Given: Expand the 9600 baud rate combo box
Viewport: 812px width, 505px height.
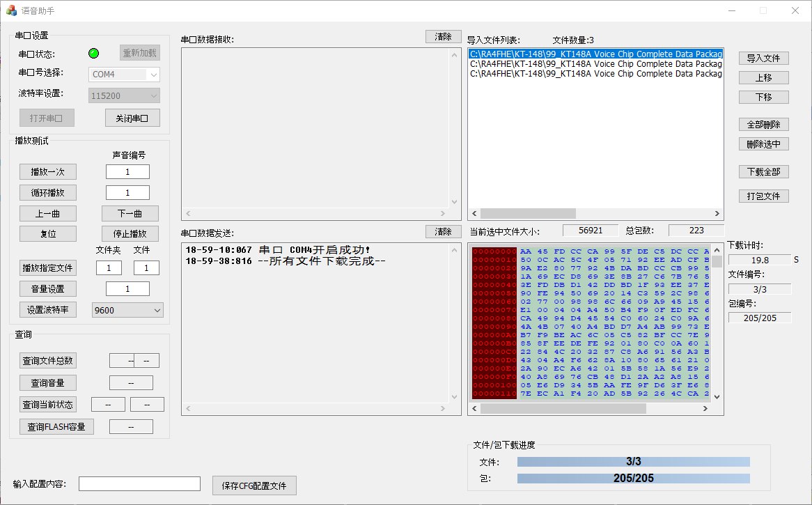Looking at the screenshot, I should [127, 310].
